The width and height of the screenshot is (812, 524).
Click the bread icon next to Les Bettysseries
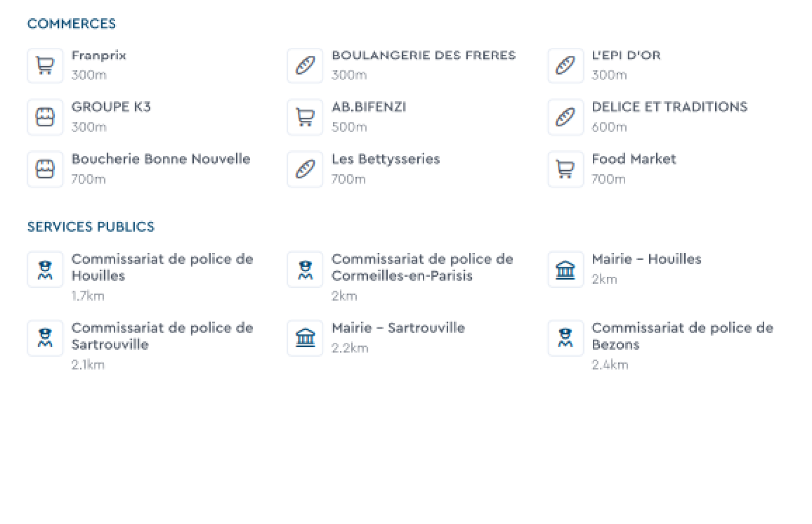pos(305,169)
